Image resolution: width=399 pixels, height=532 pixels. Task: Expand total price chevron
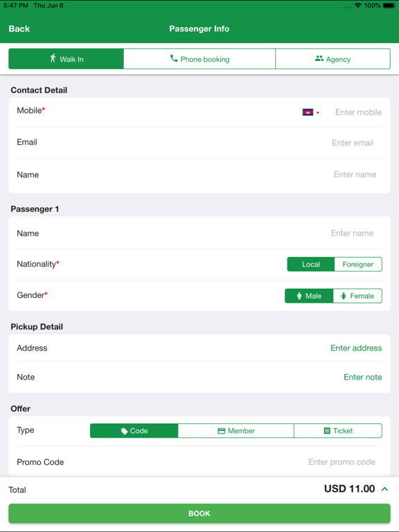point(384,489)
